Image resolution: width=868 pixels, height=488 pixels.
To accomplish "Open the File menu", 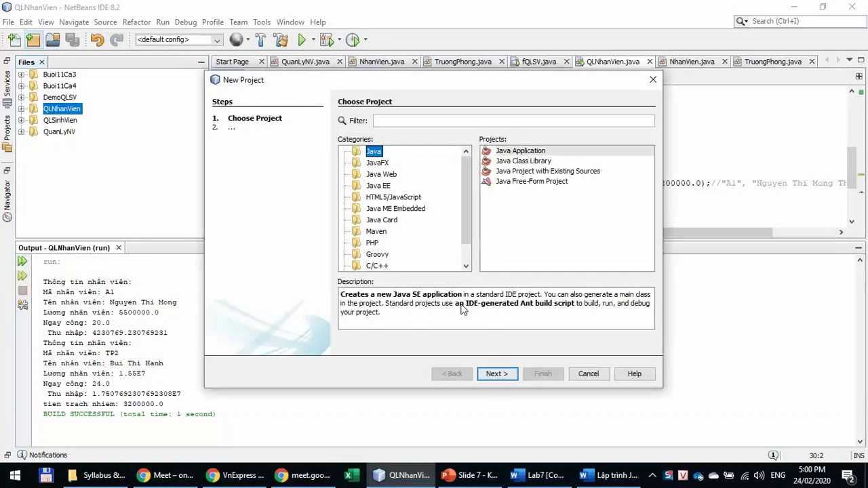I will point(8,22).
